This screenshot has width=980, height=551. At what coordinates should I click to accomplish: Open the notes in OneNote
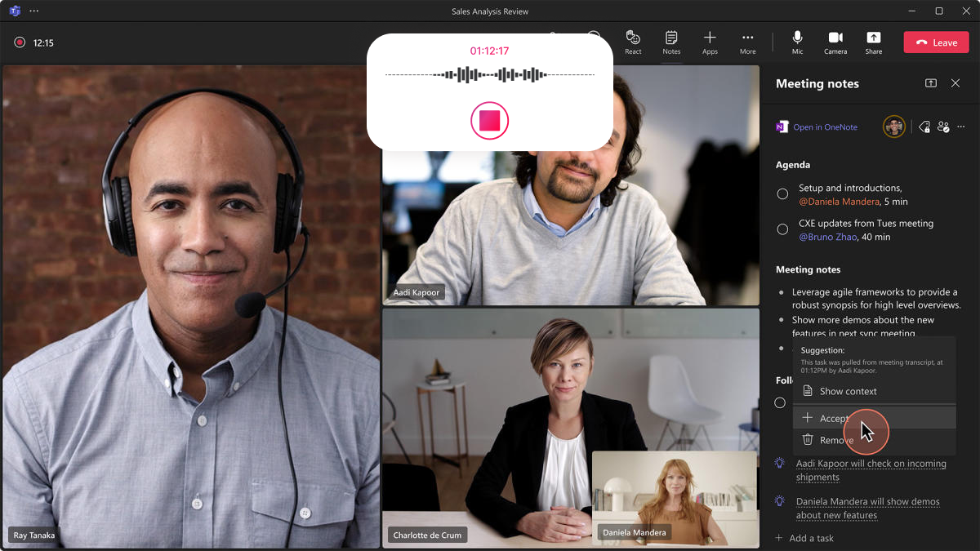click(824, 127)
